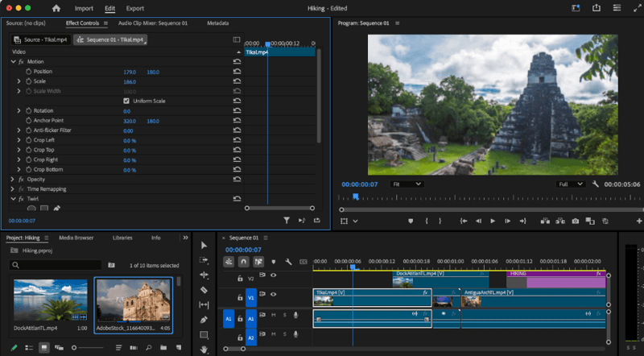
Task: Mute audio track A1
Action: [273, 314]
